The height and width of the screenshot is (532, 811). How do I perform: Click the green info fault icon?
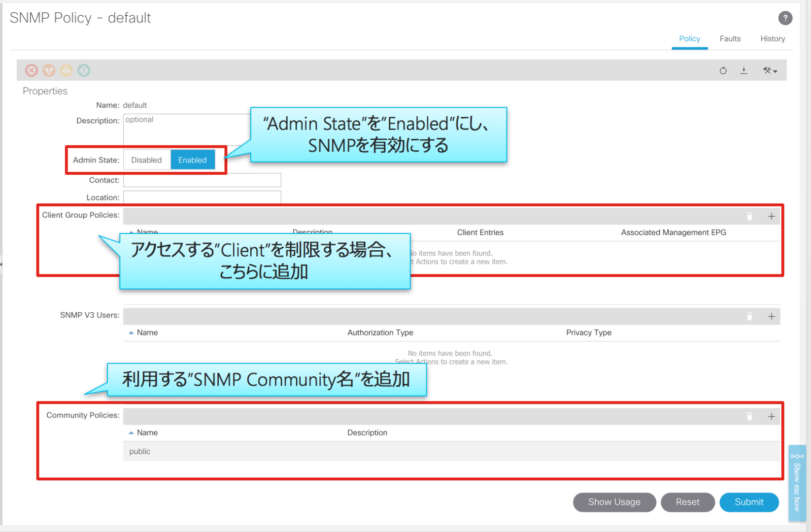click(x=84, y=70)
